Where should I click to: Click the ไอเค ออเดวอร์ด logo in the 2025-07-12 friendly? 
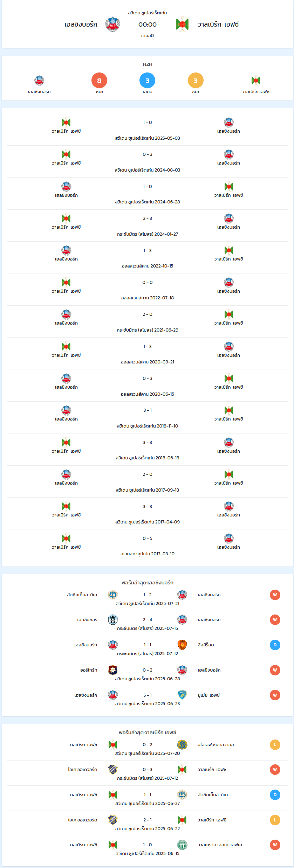click(113, 769)
